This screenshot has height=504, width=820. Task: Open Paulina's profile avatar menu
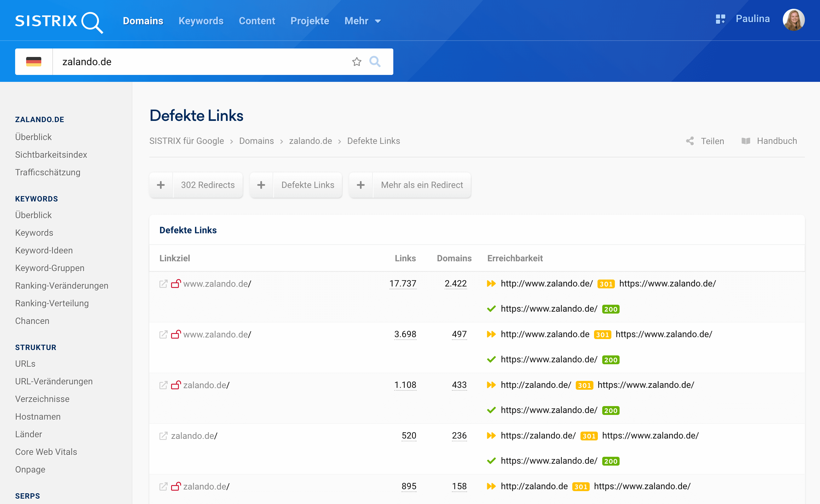click(x=793, y=20)
